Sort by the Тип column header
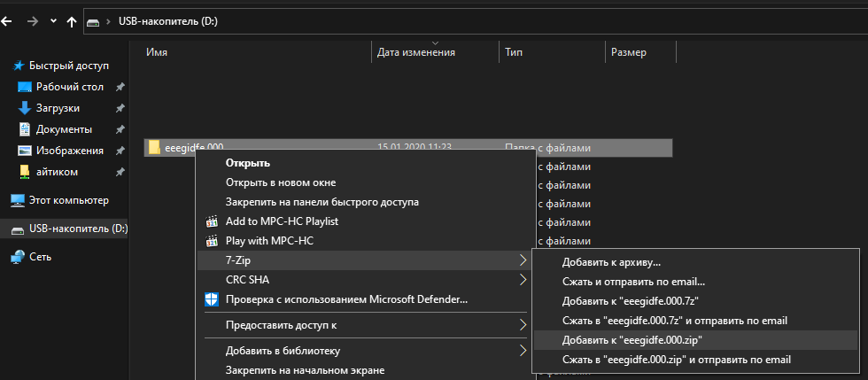868x380 pixels. pyautogui.click(x=514, y=52)
